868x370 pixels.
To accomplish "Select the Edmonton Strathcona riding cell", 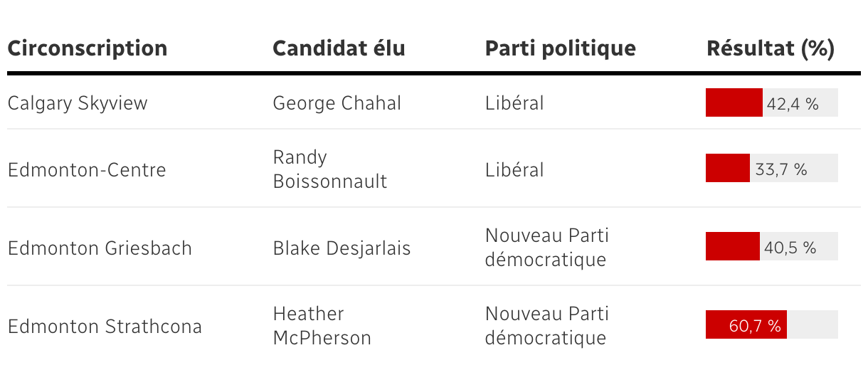I will pos(105,327).
